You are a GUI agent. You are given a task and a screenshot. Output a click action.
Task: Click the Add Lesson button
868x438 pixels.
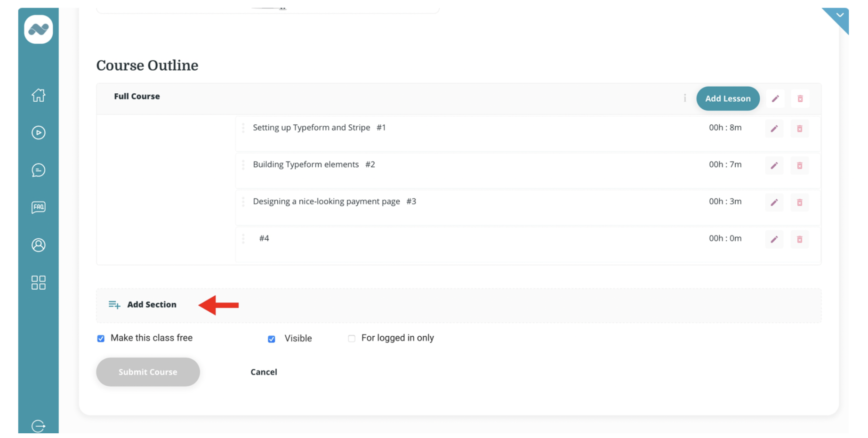(727, 99)
